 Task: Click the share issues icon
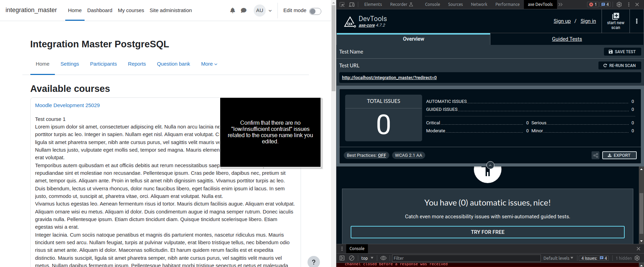[x=596, y=155]
